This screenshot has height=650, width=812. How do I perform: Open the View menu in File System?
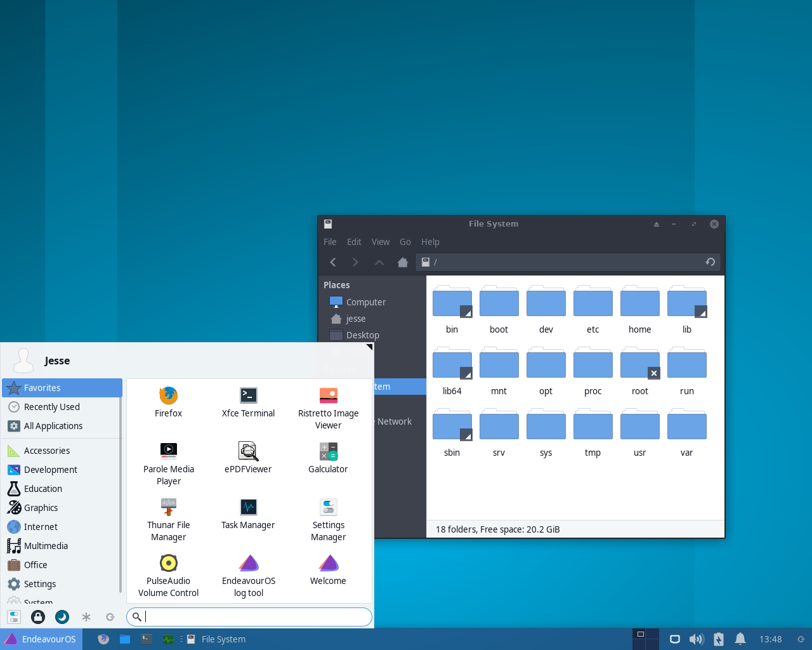click(x=381, y=242)
